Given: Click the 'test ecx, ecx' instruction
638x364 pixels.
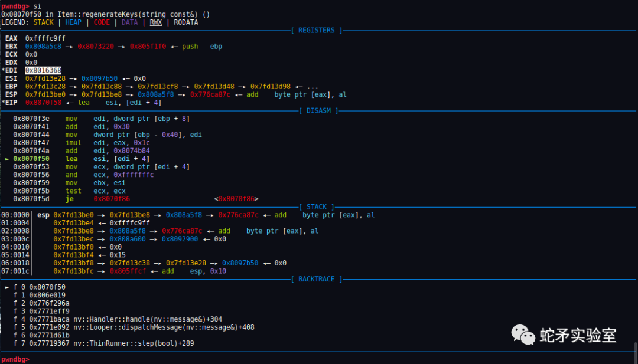Looking at the screenshot, I should pos(95,191).
